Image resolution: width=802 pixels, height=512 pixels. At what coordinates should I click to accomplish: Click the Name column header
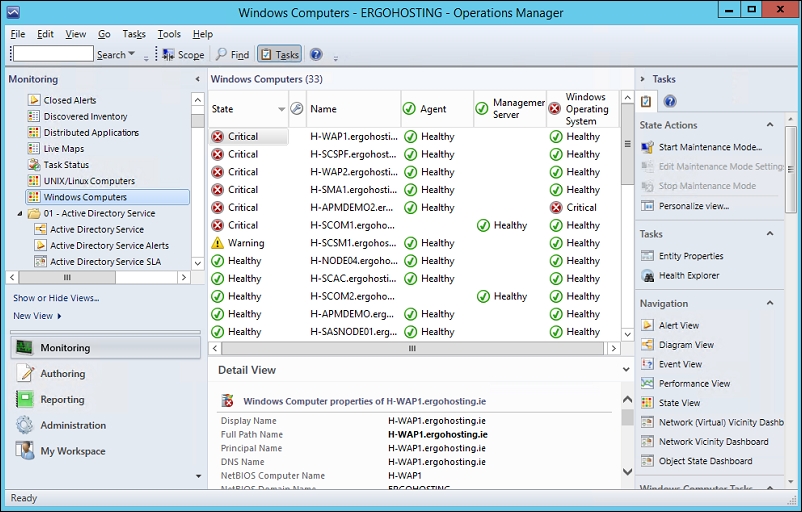[353, 109]
